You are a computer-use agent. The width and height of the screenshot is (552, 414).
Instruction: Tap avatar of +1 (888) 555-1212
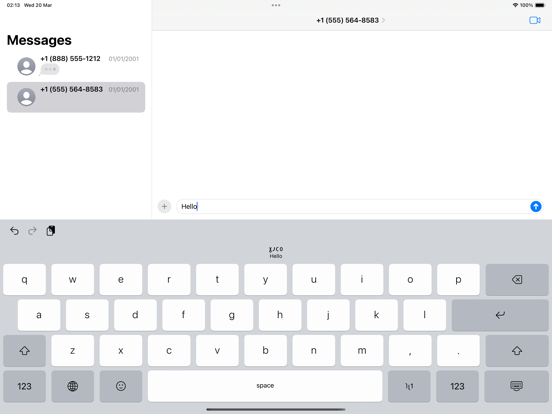point(26,66)
